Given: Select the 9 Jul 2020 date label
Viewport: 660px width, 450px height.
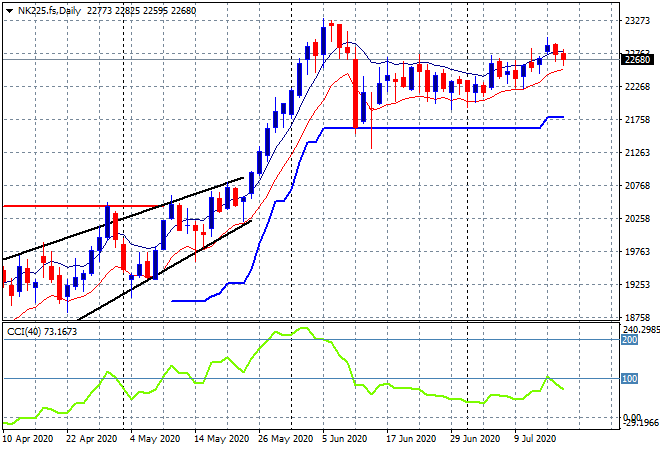Looking at the screenshot, I should coord(535,439).
